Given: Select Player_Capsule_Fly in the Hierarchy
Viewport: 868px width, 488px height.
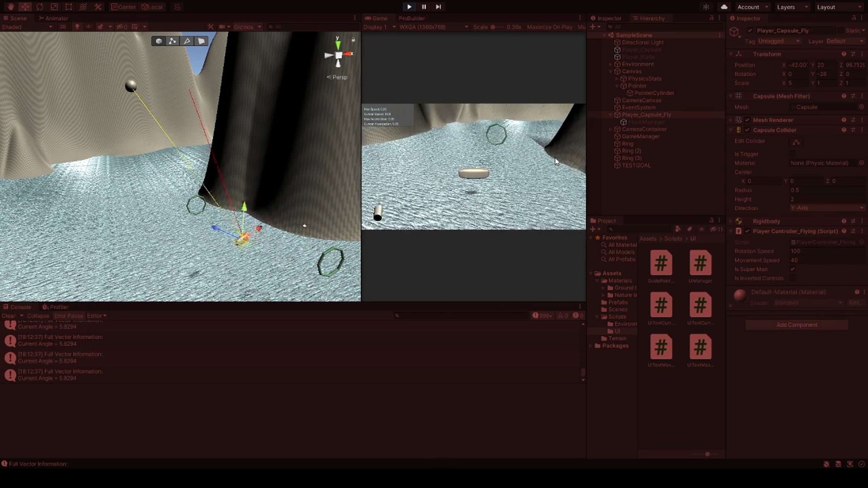Looking at the screenshot, I should coord(646,115).
